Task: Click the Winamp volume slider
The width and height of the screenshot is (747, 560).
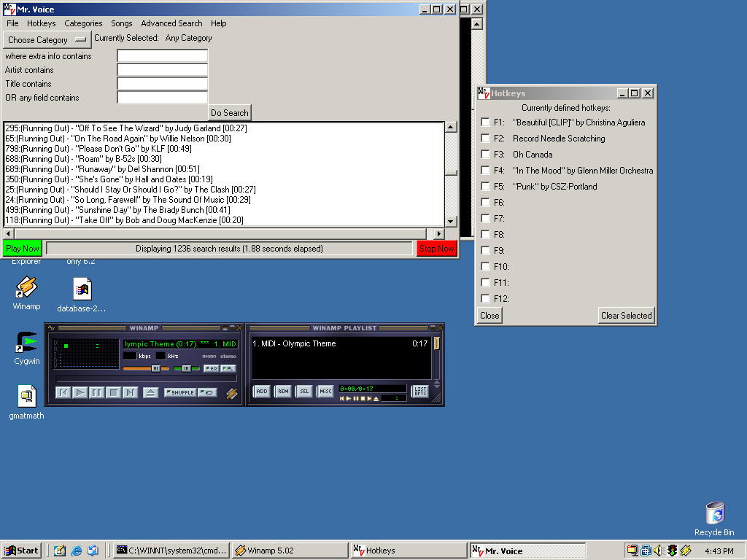Action: 146,369
